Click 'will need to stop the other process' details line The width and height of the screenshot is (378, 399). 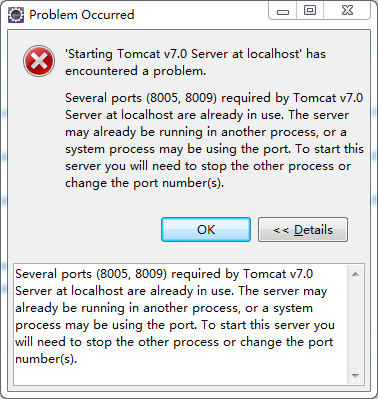174,342
